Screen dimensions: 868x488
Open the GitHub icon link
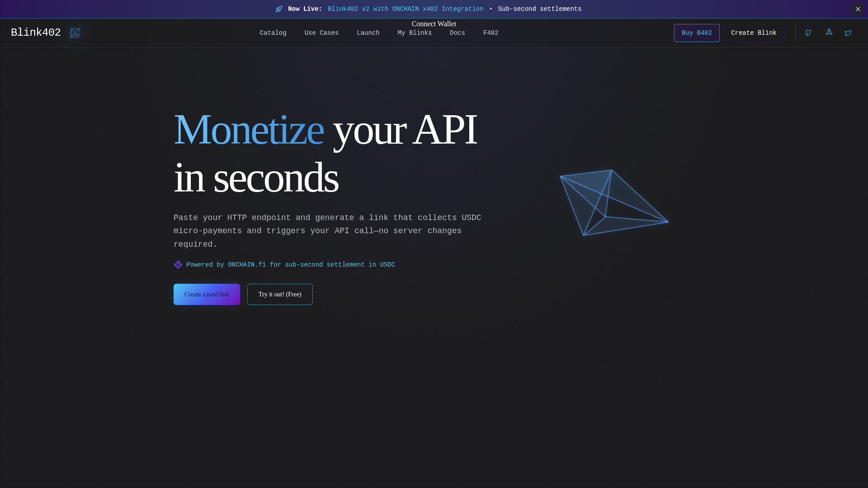click(808, 33)
